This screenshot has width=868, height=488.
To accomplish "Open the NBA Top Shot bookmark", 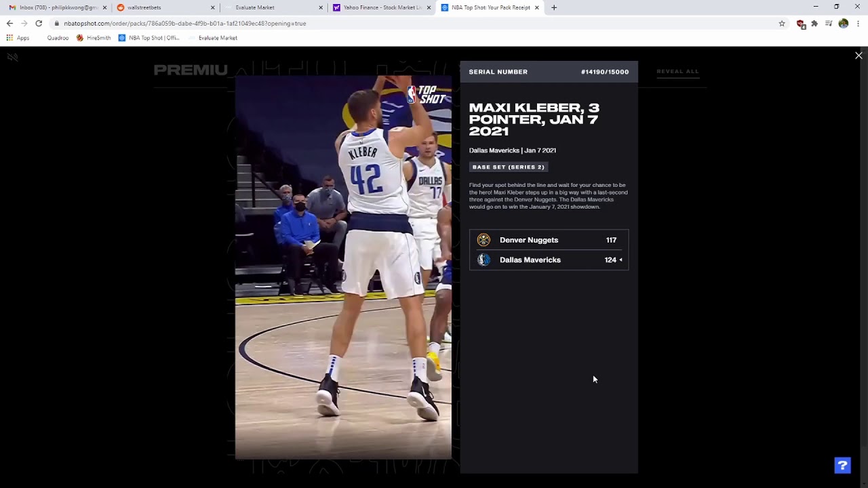I will tap(149, 38).
